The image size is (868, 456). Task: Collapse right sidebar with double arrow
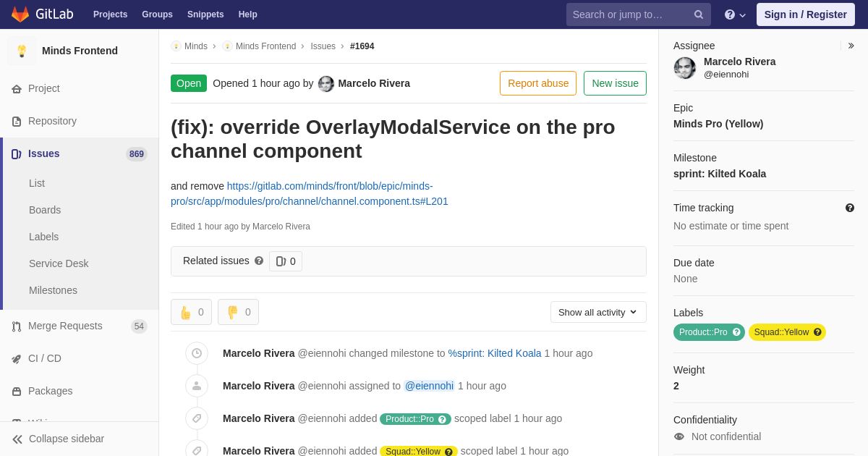click(x=851, y=46)
